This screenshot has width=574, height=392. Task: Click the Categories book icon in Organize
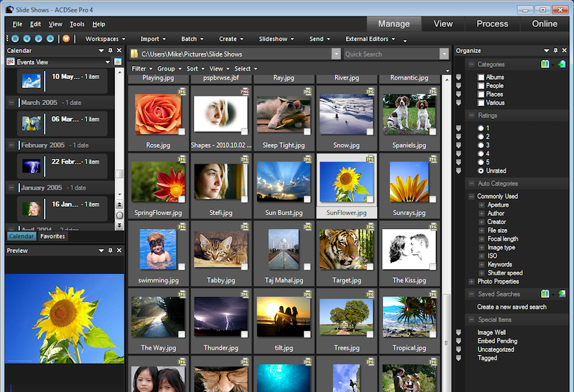(545, 64)
